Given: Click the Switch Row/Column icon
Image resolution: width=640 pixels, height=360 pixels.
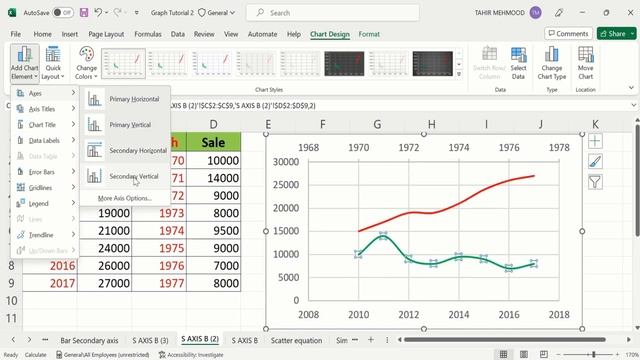Looking at the screenshot, I should (x=489, y=63).
